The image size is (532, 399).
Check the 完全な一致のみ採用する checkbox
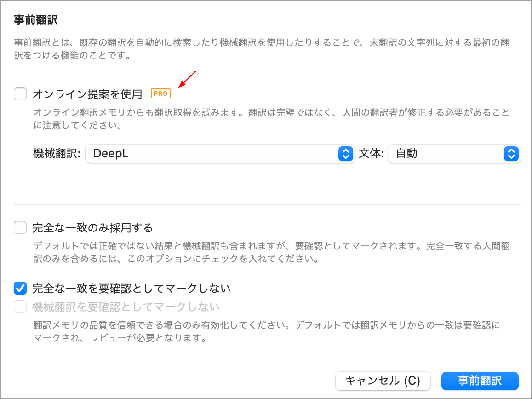pyautogui.click(x=20, y=227)
